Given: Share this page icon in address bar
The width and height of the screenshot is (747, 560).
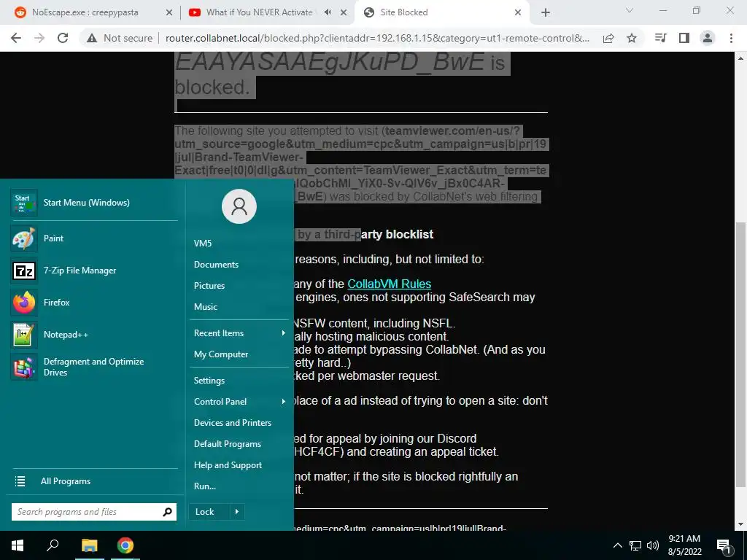Looking at the screenshot, I should point(608,38).
